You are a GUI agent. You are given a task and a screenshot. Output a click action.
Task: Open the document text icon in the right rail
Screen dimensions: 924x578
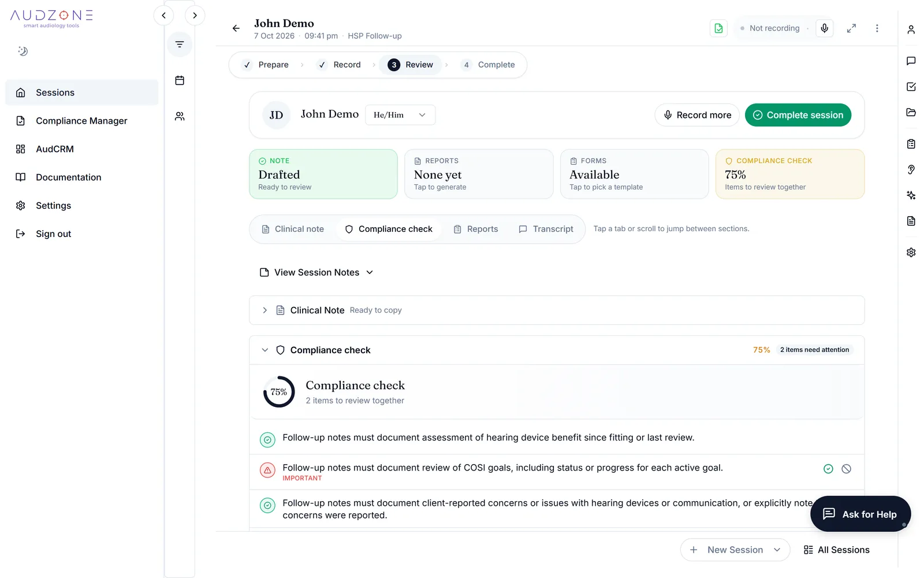pyautogui.click(x=911, y=221)
